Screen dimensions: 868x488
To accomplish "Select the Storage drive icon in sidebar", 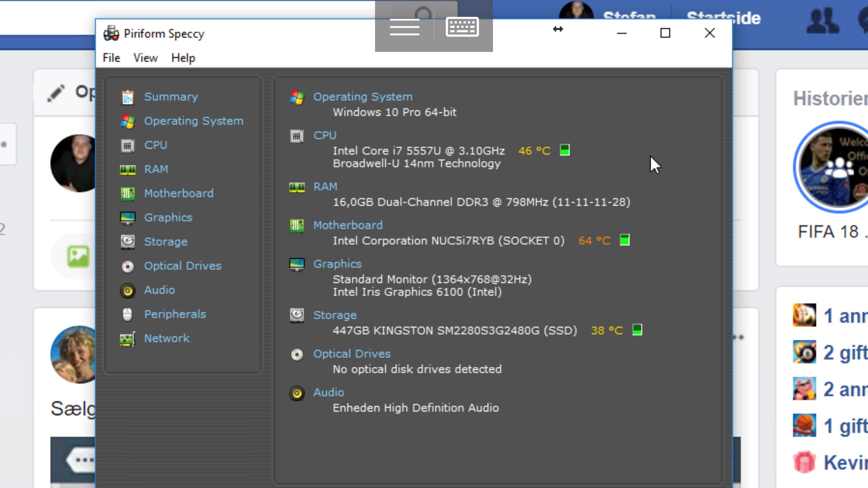I will click(128, 242).
